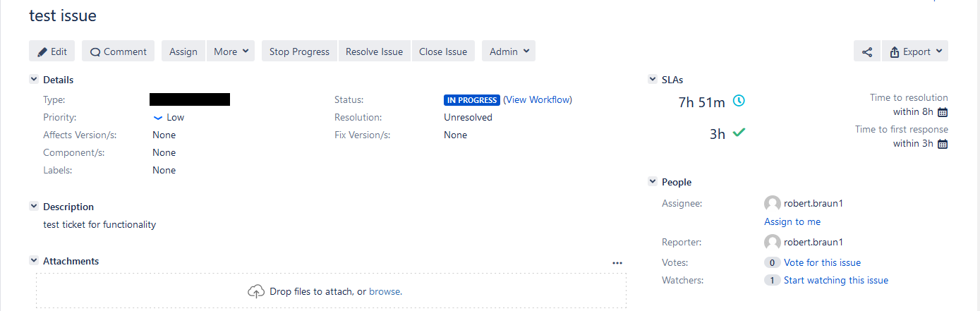Click Resolve Issue button

(374, 51)
